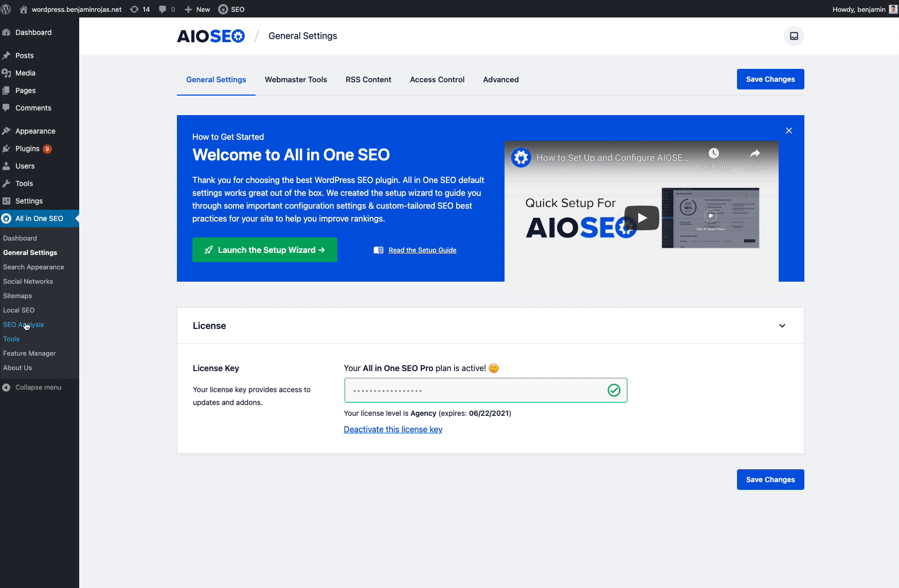
Task: Click the AIOSEO logo in header
Action: [211, 36]
